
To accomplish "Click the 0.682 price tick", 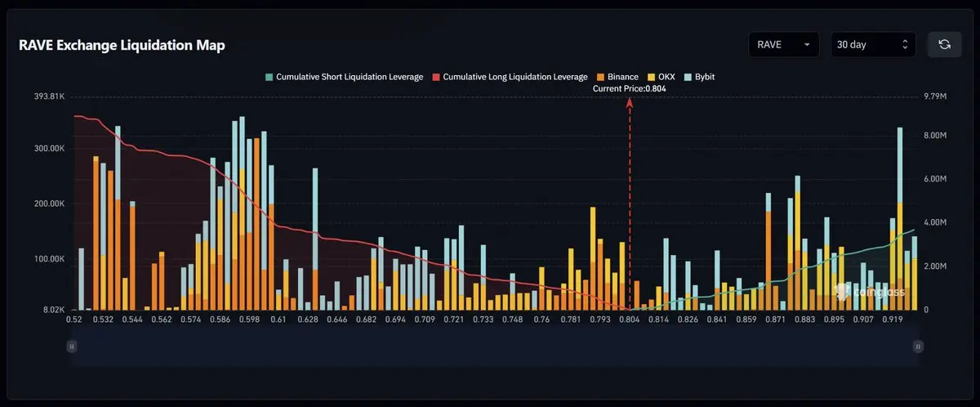I will 367,320.
